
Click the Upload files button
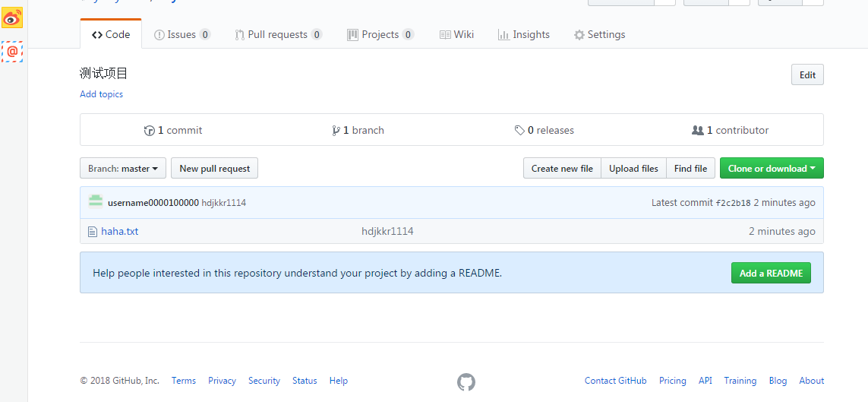tap(633, 169)
